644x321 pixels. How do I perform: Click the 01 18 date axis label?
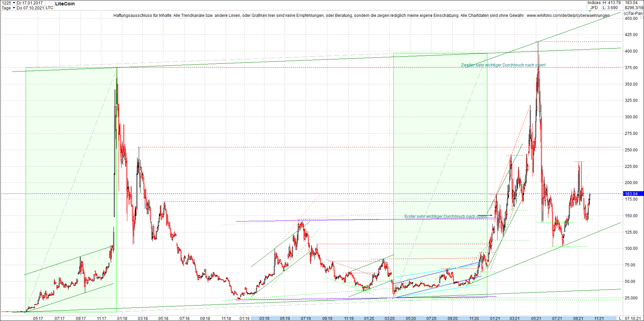point(122,318)
